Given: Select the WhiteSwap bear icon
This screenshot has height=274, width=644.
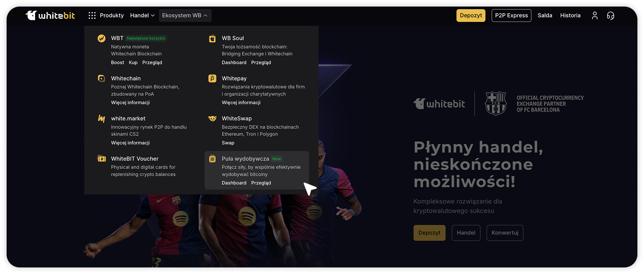Looking at the screenshot, I should (x=212, y=119).
